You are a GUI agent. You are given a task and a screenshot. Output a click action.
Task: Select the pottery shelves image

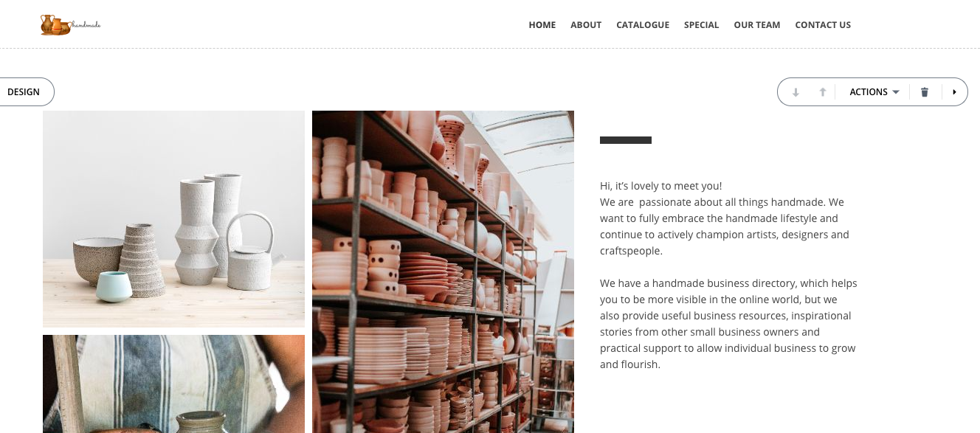coord(443,271)
